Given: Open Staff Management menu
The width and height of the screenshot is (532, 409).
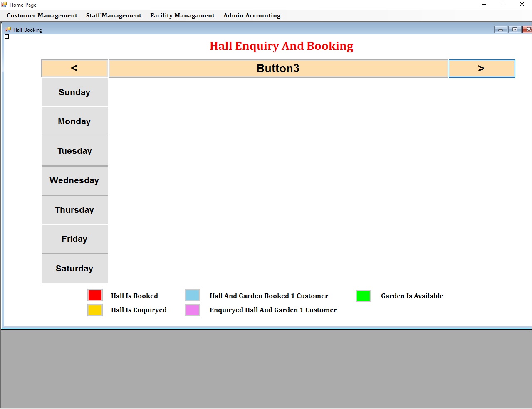Looking at the screenshot, I should tap(114, 15).
